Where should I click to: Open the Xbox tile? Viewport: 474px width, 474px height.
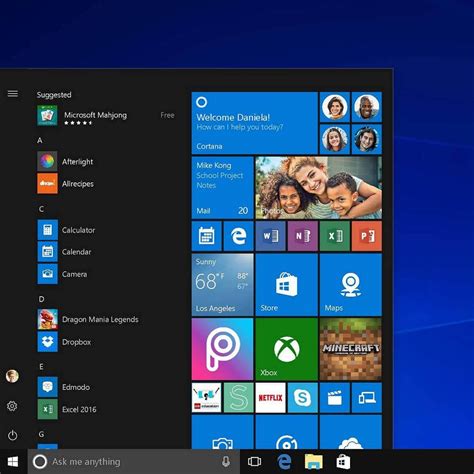(286, 349)
